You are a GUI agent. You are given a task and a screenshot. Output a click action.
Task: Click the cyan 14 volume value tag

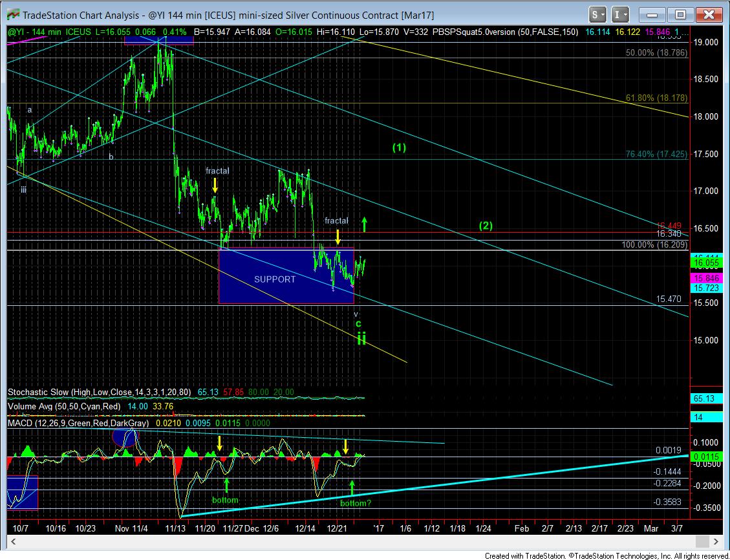click(707, 417)
